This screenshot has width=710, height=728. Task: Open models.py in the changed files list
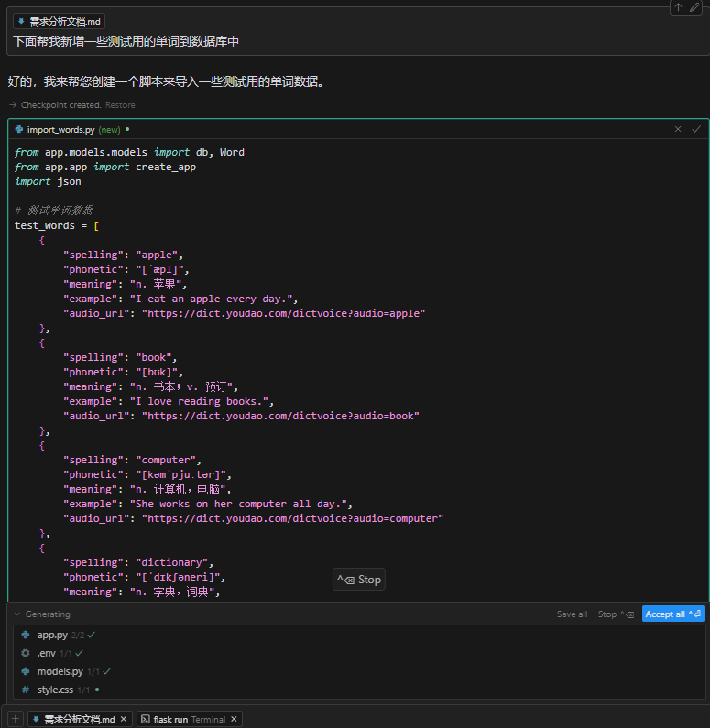click(x=60, y=671)
